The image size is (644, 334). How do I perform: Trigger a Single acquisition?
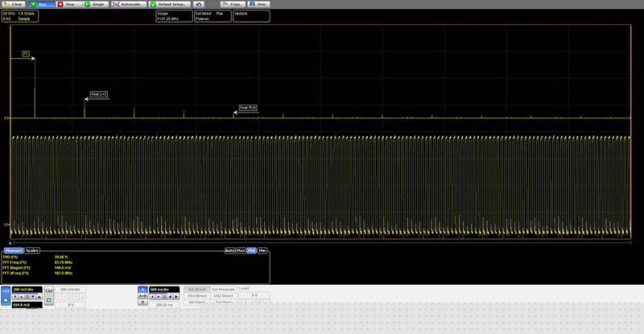(95, 4)
